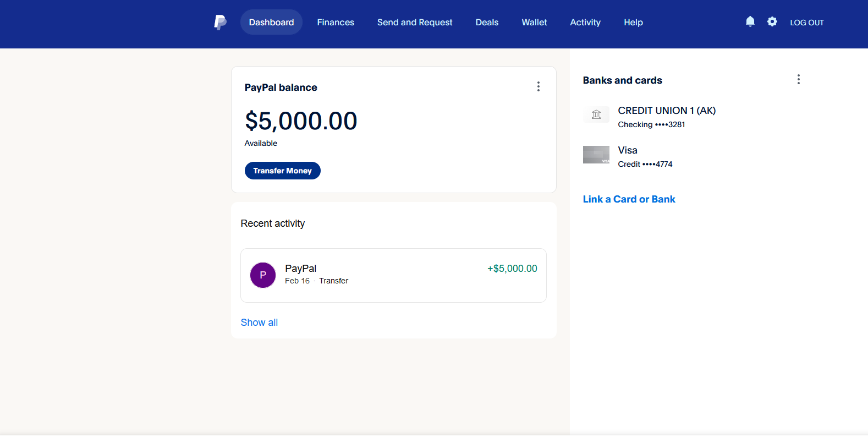Click the PayPal logo icon
This screenshot has height=437, width=868.
coord(220,23)
